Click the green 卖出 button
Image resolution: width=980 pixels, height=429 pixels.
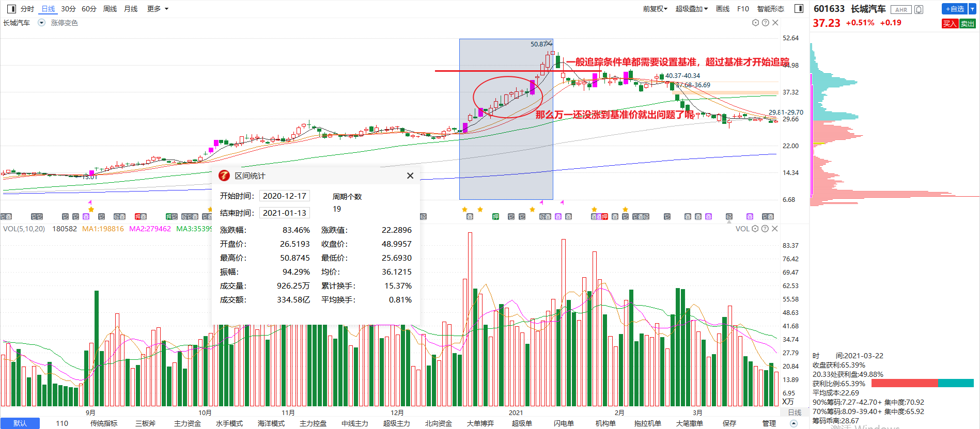(968, 23)
